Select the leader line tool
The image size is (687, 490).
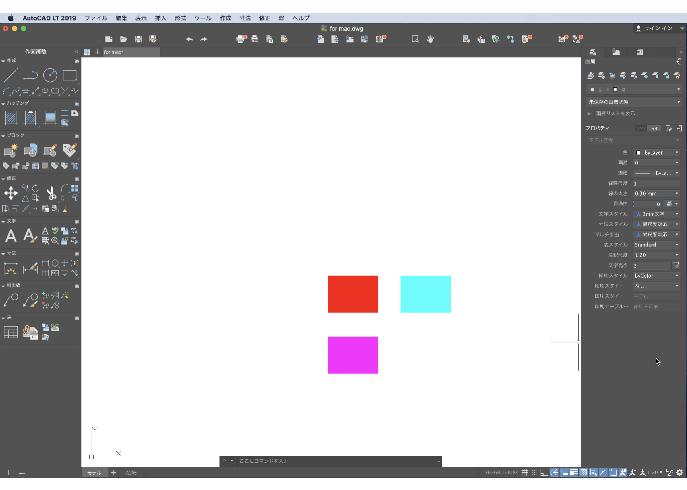click(x=11, y=300)
